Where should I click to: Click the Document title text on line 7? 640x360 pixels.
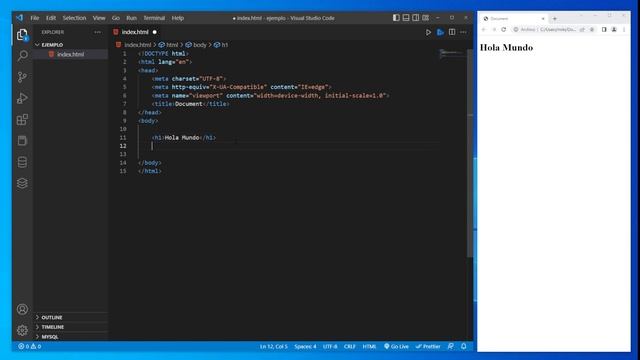[189, 104]
